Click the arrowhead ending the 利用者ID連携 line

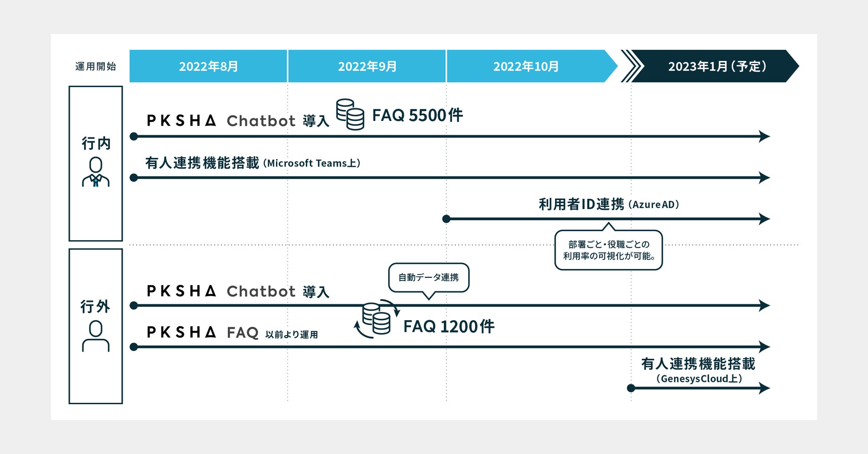pyautogui.click(x=765, y=219)
